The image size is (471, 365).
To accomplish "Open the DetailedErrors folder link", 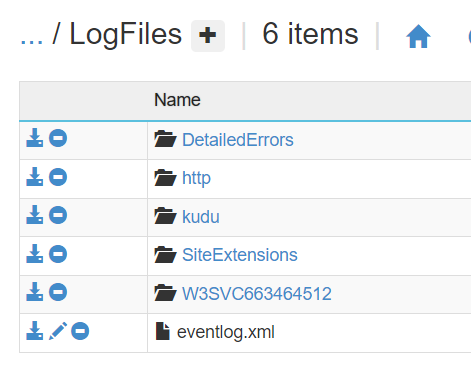I will pos(238,140).
